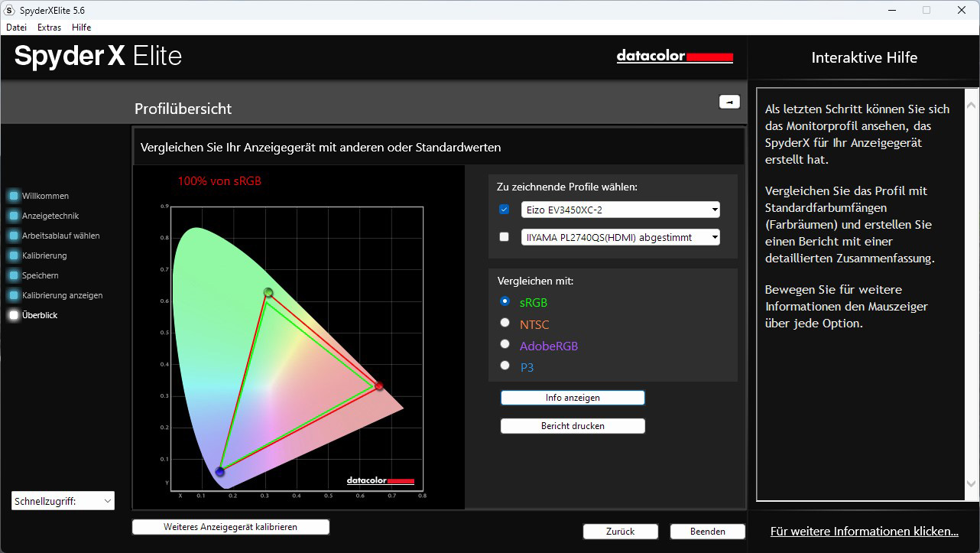
Task: Click the small arrow icon beside Profilübersicht
Action: pyautogui.click(x=729, y=102)
